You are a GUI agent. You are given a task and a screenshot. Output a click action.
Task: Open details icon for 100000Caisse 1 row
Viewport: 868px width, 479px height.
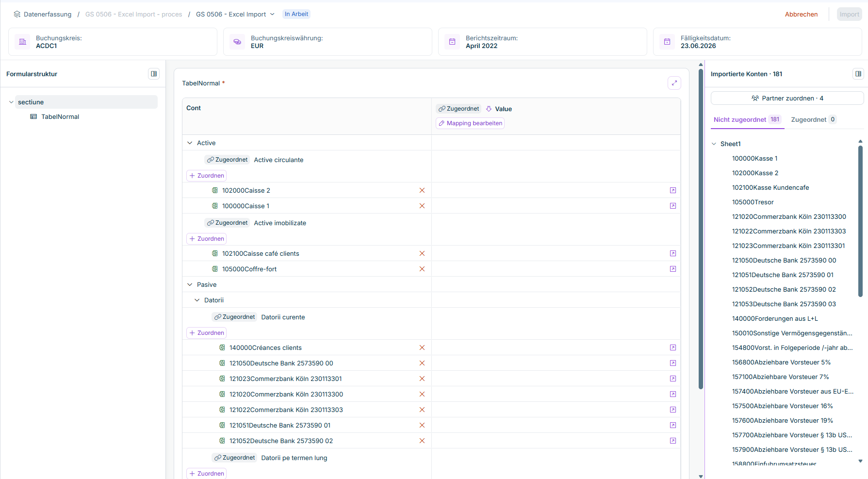pos(673,206)
